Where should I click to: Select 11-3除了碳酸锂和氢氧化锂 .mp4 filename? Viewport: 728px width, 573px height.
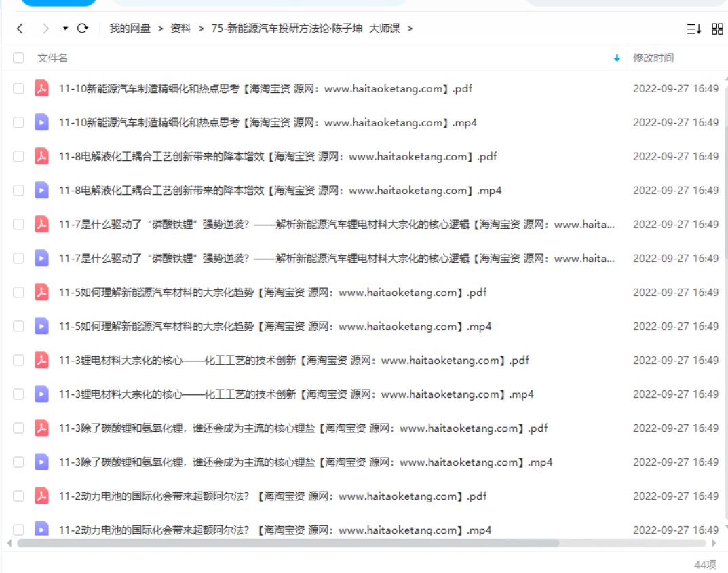(x=305, y=462)
